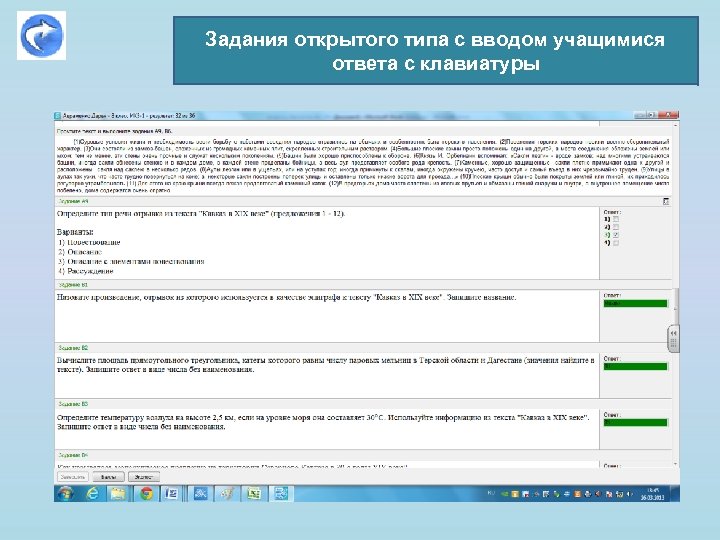
Task: Open the Excel icon in the taskbar
Action: pyautogui.click(x=254, y=494)
